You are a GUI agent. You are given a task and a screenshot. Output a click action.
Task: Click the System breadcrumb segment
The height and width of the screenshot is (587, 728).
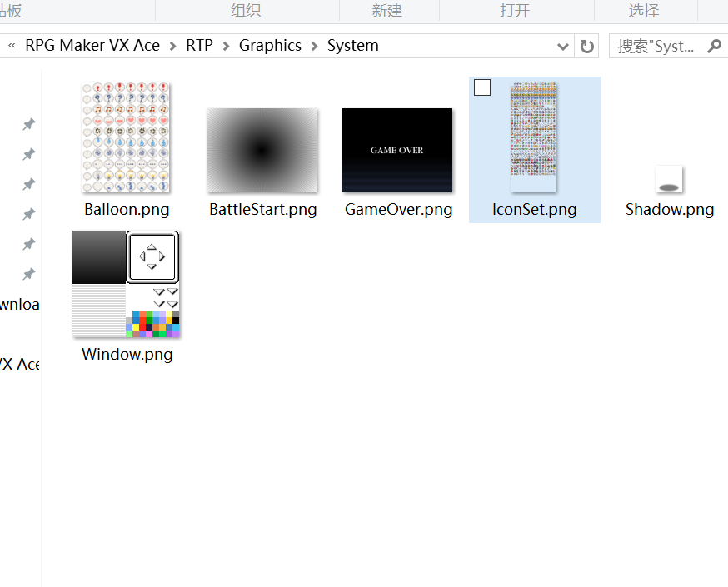pos(353,46)
